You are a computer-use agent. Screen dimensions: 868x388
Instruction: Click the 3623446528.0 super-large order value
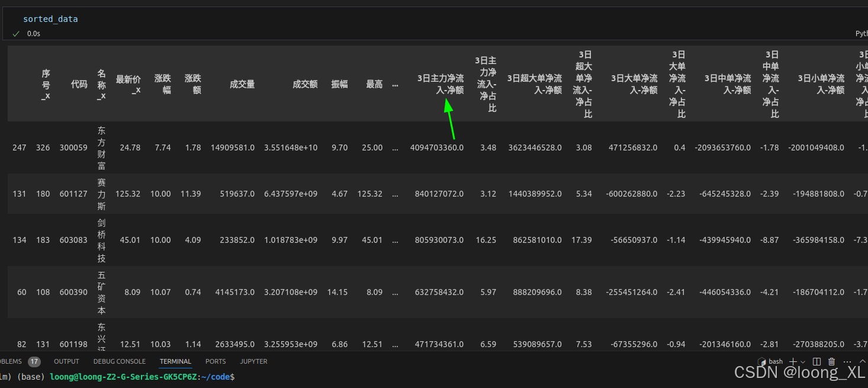point(535,147)
